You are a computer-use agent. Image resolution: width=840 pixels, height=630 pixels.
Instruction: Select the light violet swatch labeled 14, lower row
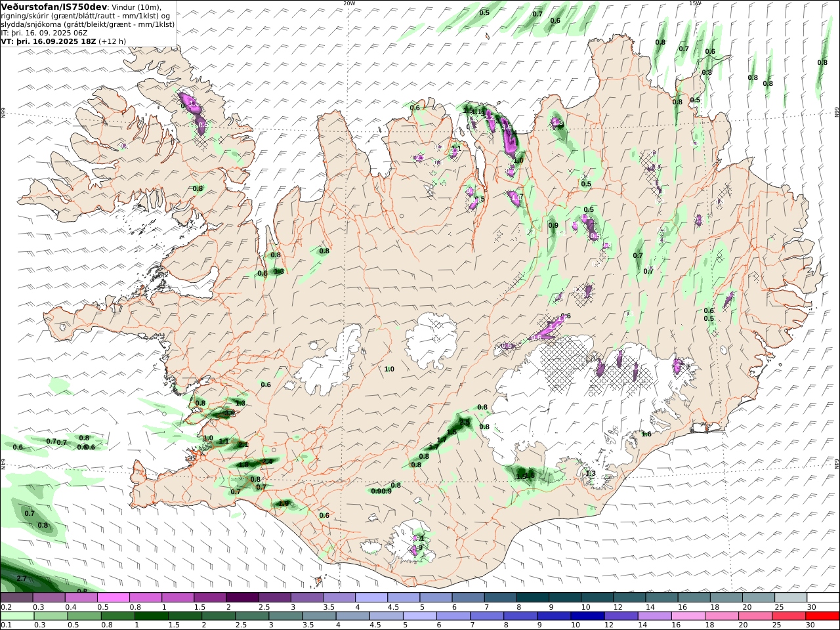(654, 616)
